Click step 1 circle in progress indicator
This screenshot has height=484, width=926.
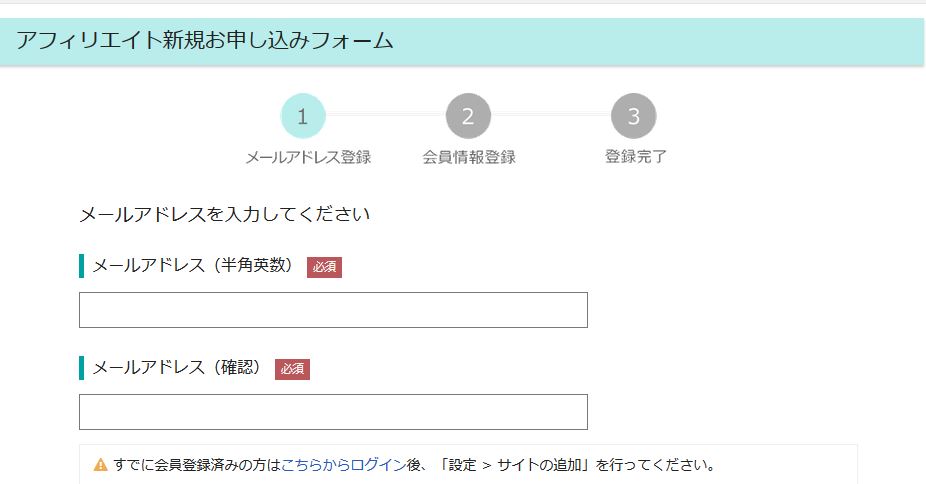[302, 116]
